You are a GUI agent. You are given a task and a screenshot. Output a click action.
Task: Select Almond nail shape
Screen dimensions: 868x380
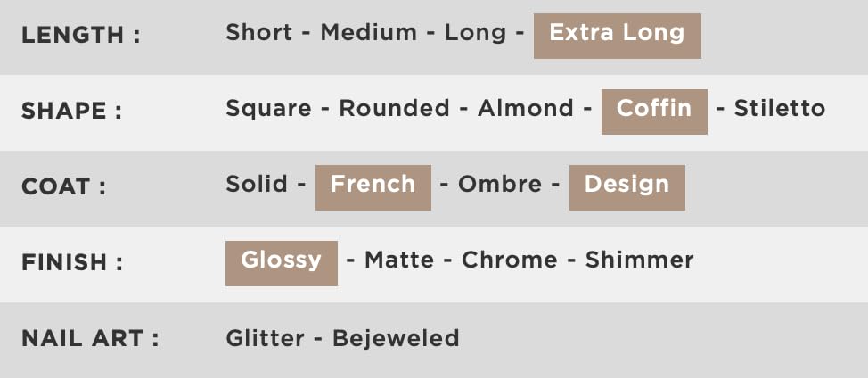pos(525,108)
